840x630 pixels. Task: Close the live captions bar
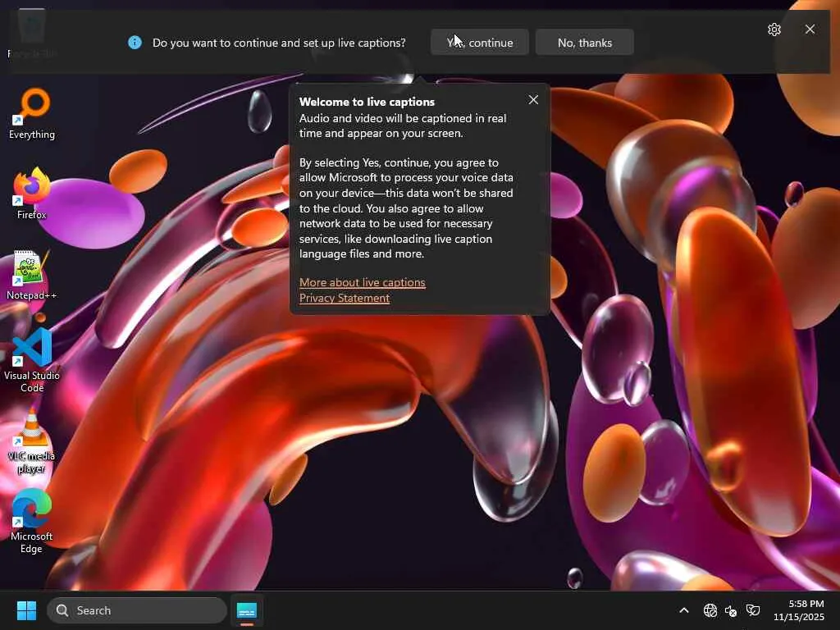tap(810, 30)
